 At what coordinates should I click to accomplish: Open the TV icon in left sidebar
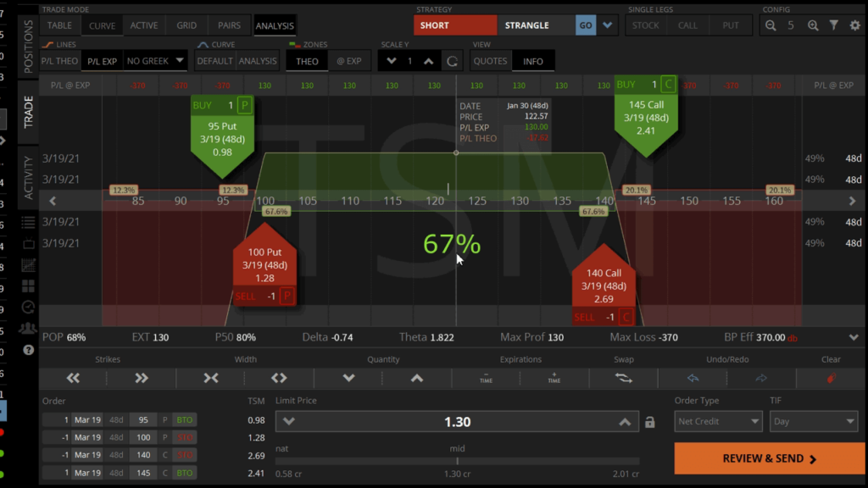(28, 243)
